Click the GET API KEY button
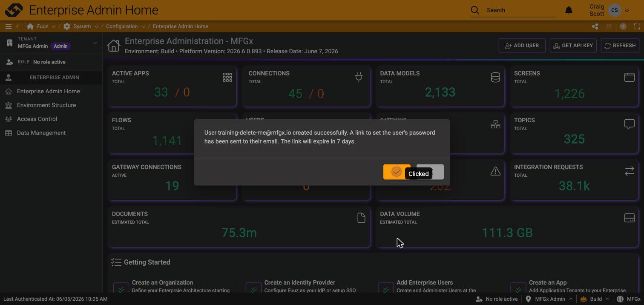The width and height of the screenshot is (644, 305). point(573,46)
